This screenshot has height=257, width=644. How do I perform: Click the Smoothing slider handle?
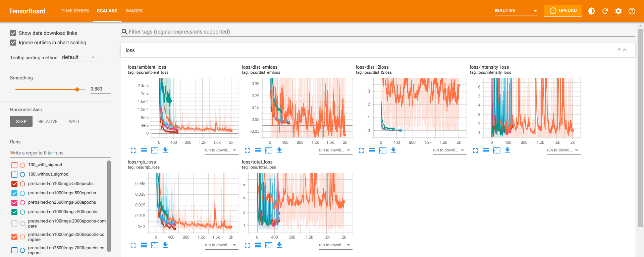(x=77, y=89)
